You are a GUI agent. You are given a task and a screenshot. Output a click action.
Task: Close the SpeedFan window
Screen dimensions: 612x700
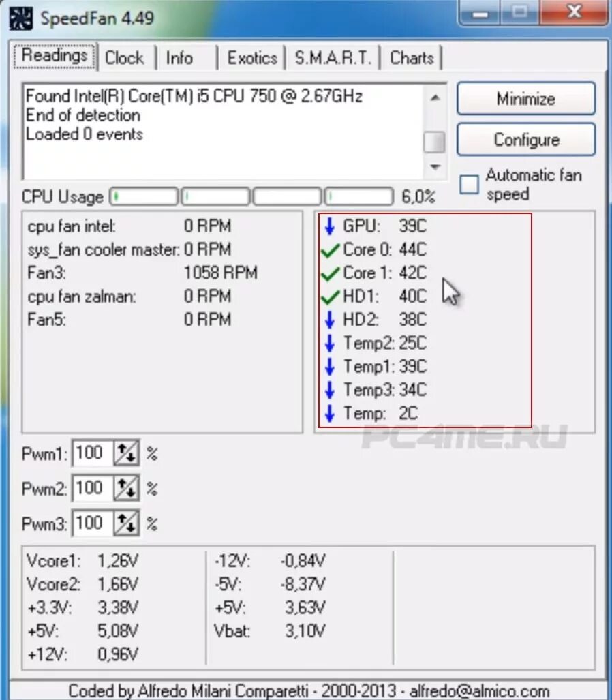[574, 12]
